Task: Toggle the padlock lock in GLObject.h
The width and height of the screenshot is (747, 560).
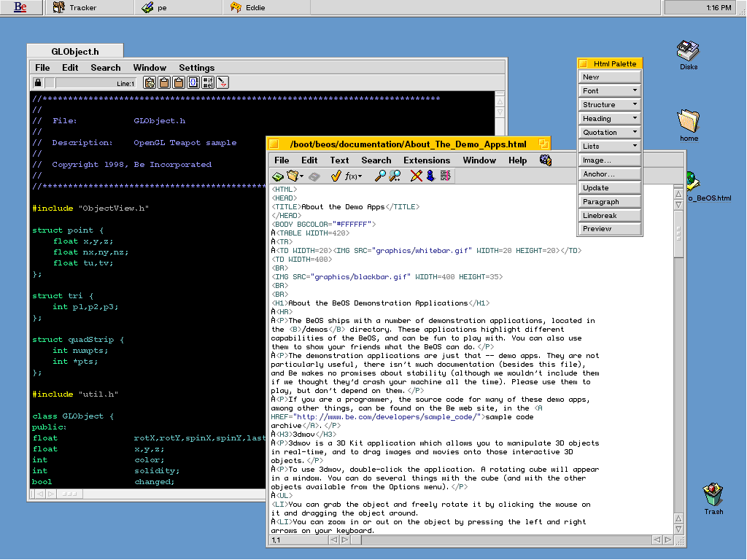Action: click(x=38, y=83)
